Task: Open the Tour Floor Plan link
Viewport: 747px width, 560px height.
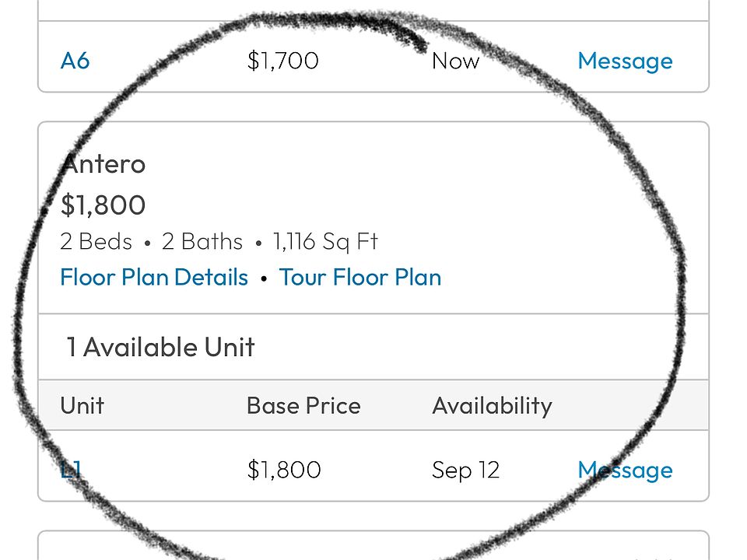Action: pos(360,278)
